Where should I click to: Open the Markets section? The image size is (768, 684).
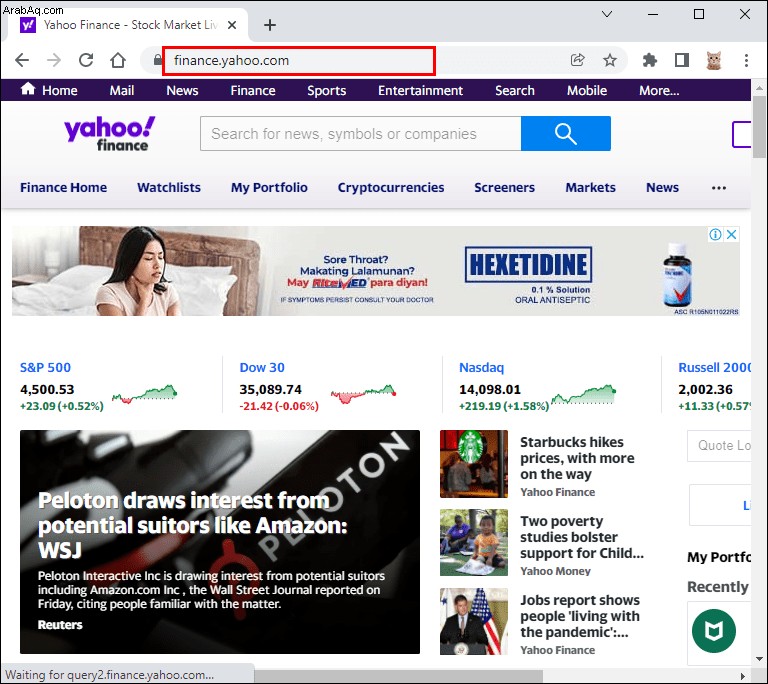[x=590, y=187]
